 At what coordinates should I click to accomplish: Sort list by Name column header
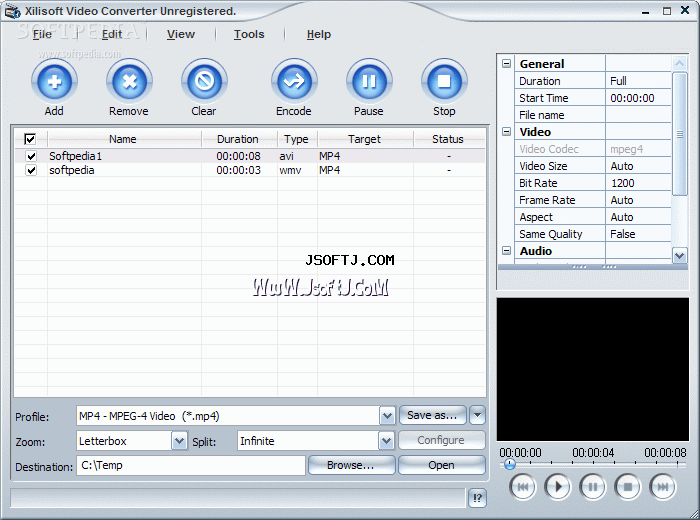pos(124,139)
